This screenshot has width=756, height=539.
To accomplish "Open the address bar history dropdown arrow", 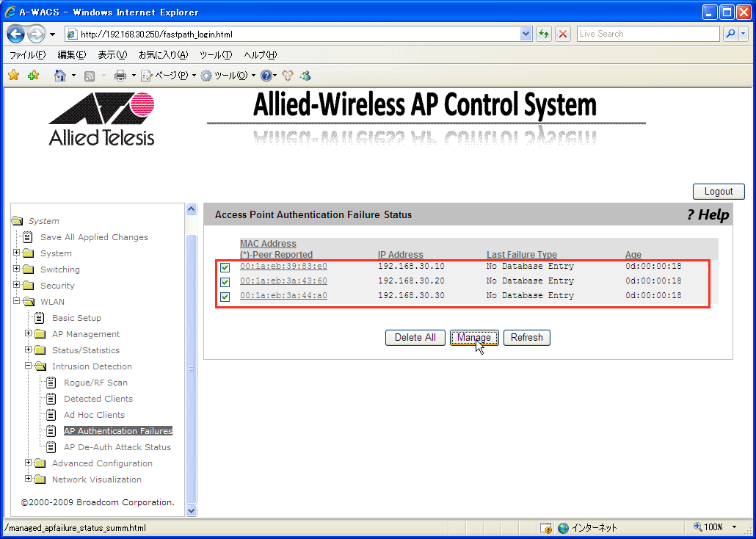I will [526, 35].
